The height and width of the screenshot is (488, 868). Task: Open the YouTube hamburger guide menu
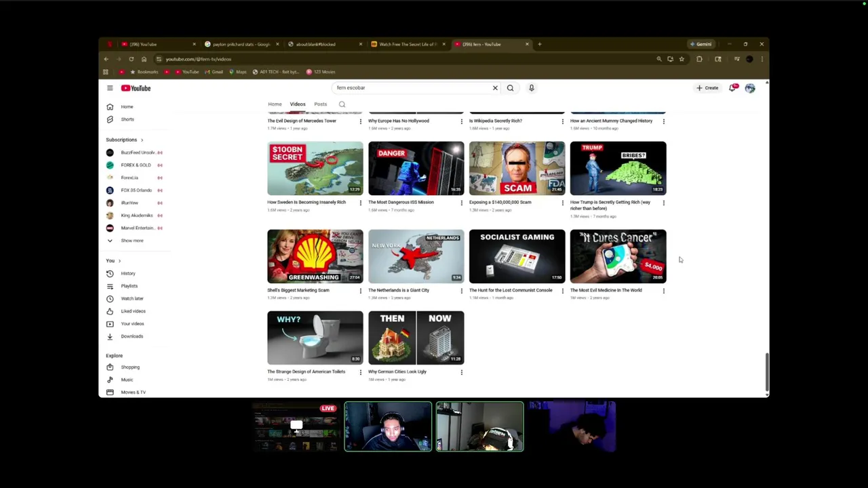click(x=110, y=88)
